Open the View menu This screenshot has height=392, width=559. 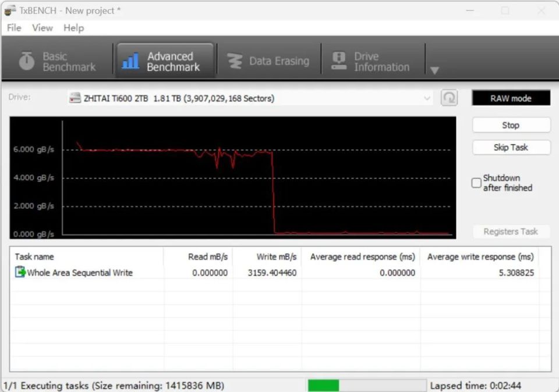click(x=43, y=28)
